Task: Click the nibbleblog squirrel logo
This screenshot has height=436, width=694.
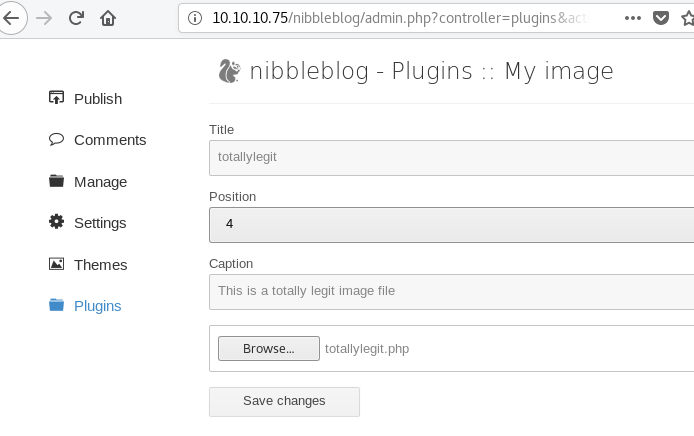Action: pyautogui.click(x=228, y=71)
